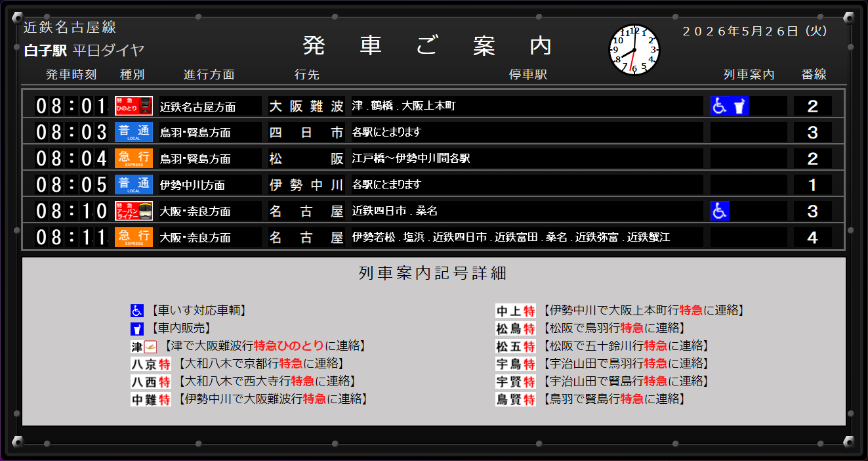This screenshot has width=868, height=461.
Task: Click 大阪・奈良方面 on the 08:11 row
Action: coord(196,238)
